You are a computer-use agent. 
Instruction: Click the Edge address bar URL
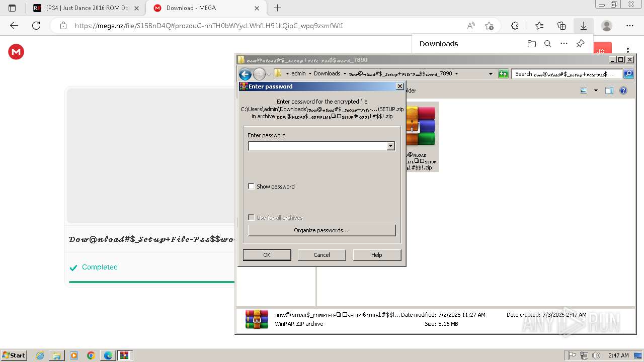pos(209,26)
